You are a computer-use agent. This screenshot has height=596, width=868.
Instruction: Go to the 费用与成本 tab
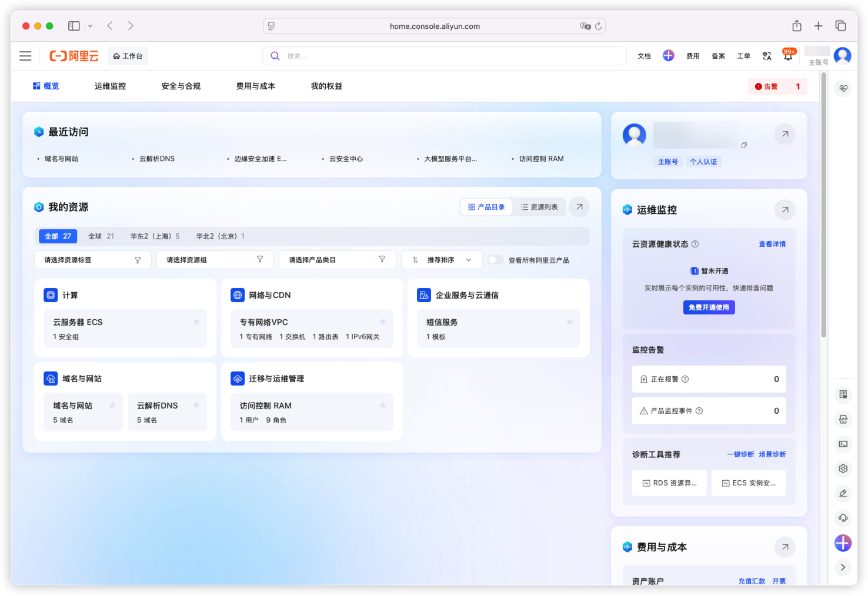[256, 86]
